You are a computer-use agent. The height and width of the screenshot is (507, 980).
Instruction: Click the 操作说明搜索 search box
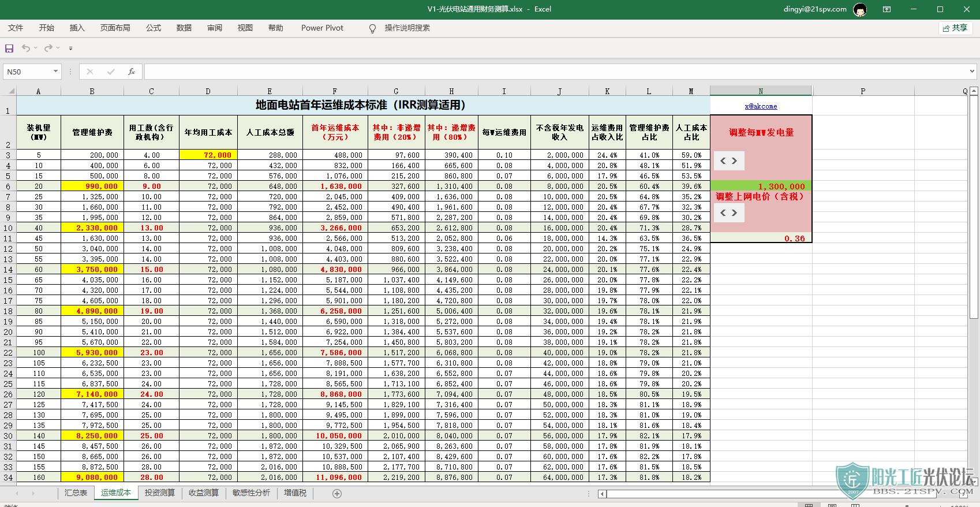pos(407,28)
